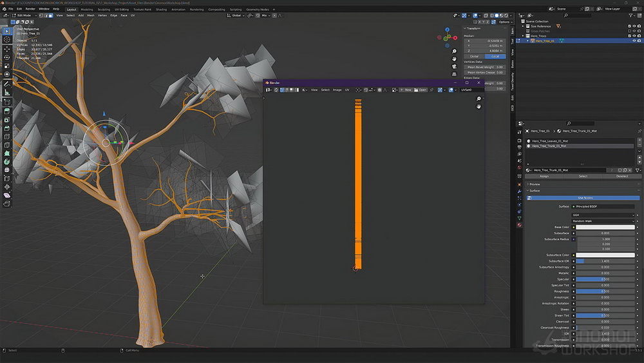The image size is (644, 363).
Task: Click the viewport zoom magnifier icon
Action: click(x=454, y=52)
